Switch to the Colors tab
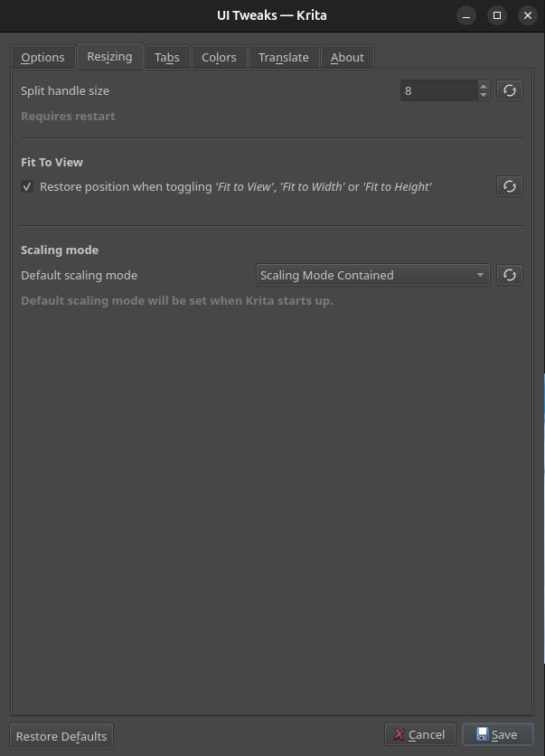The width and height of the screenshot is (545, 756). 219,57
